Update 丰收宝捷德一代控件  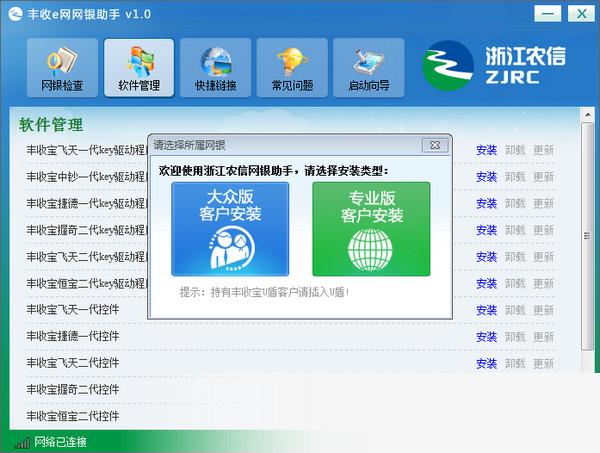pos(544,337)
